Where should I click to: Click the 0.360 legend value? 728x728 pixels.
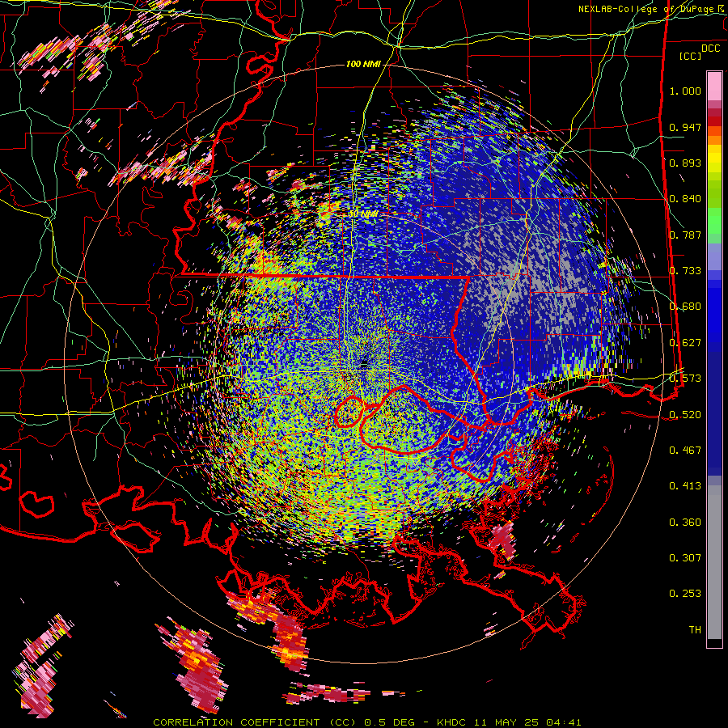(685, 523)
